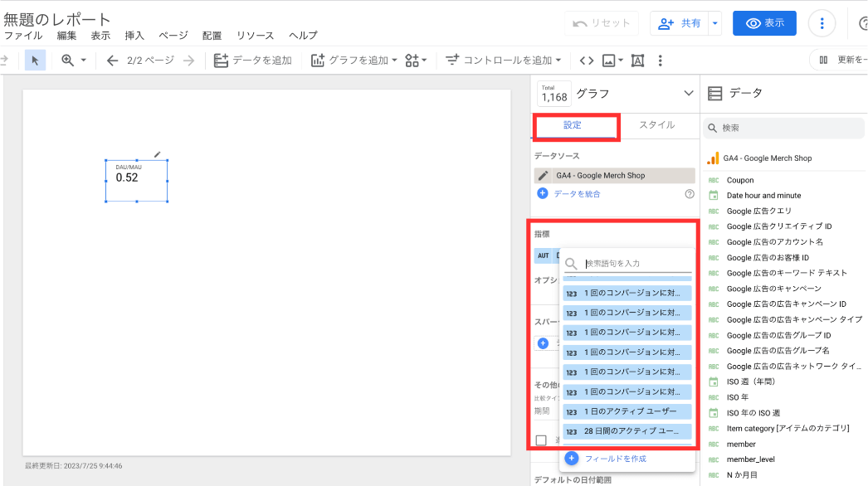Click the scorecard chart type thumbnail
This screenshot has width=868, height=486.
coord(554,94)
